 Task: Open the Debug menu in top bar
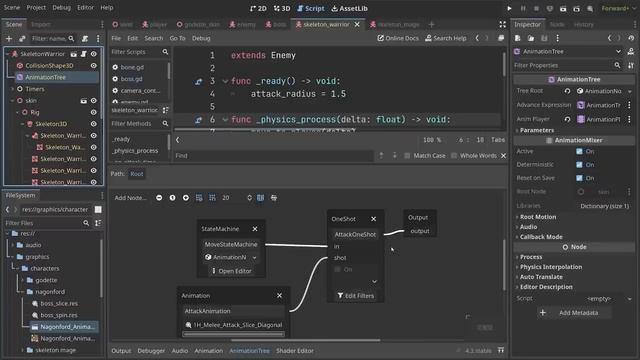coord(61,7)
